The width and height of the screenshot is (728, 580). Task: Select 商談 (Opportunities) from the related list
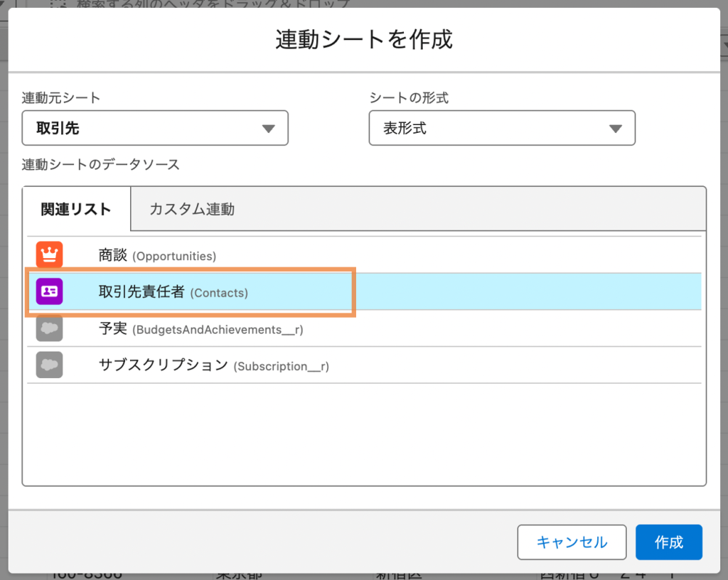pos(157,255)
